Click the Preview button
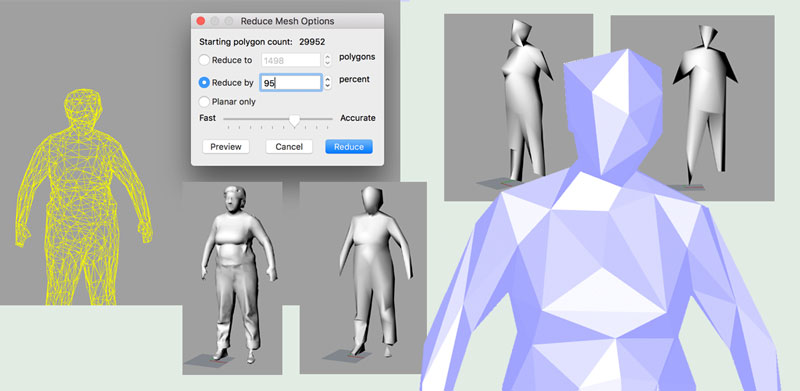Image resolution: width=800 pixels, height=391 pixels. click(226, 147)
